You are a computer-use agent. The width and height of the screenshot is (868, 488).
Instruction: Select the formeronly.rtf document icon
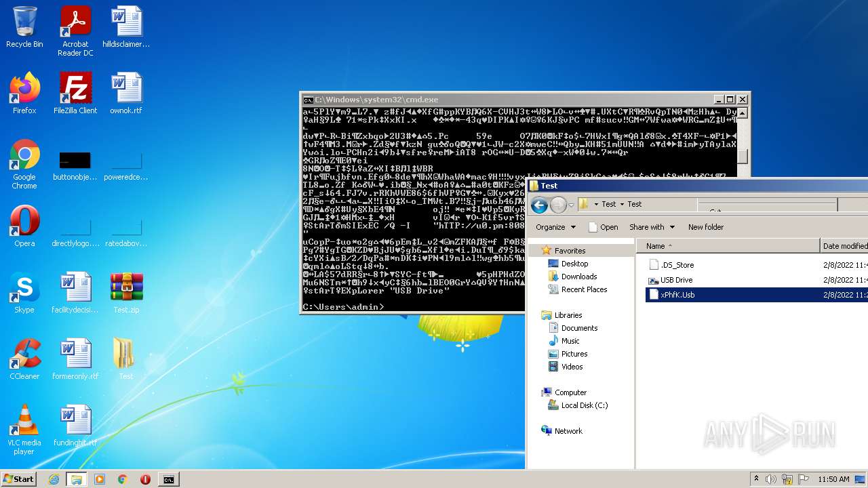[75, 359]
